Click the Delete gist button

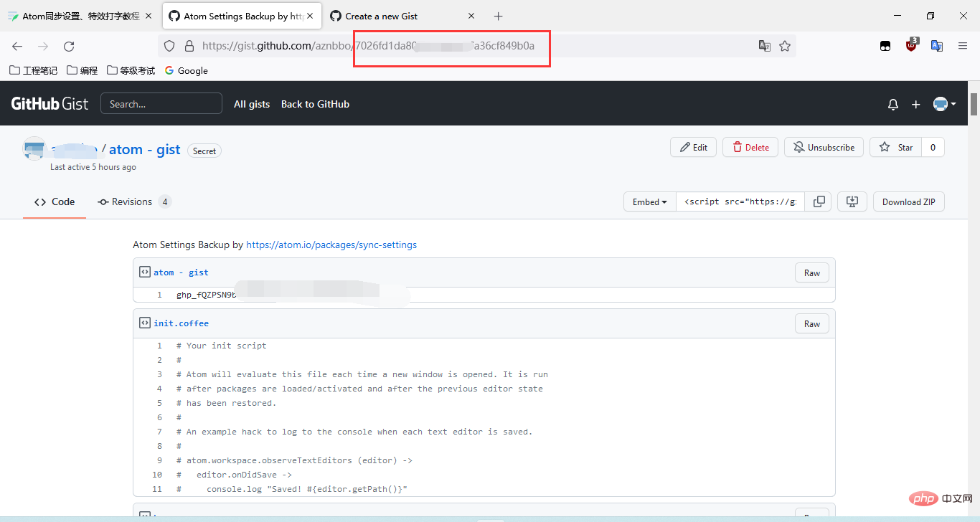[750, 147]
